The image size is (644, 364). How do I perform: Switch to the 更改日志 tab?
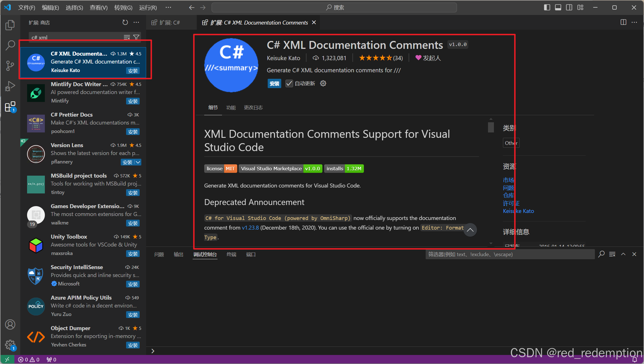253,108
